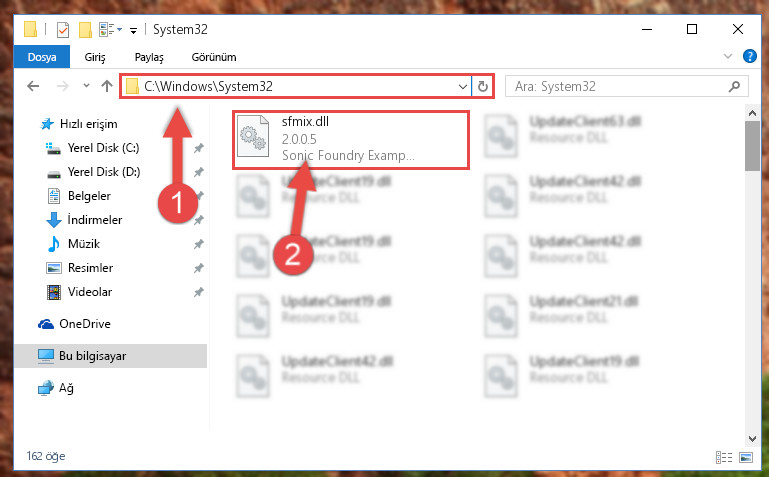Open Customize Quick Access Toolbar dropdown
Screen dimensions: 769x477
tap(133, 31)
